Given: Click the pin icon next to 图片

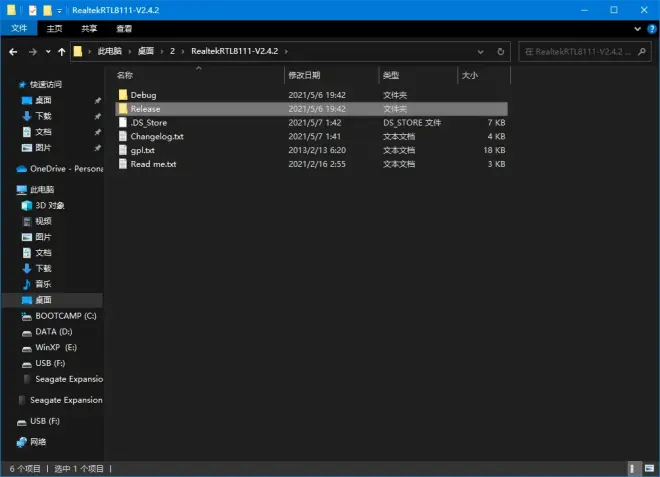Looking at the screenshot, I should click(98, 148).
